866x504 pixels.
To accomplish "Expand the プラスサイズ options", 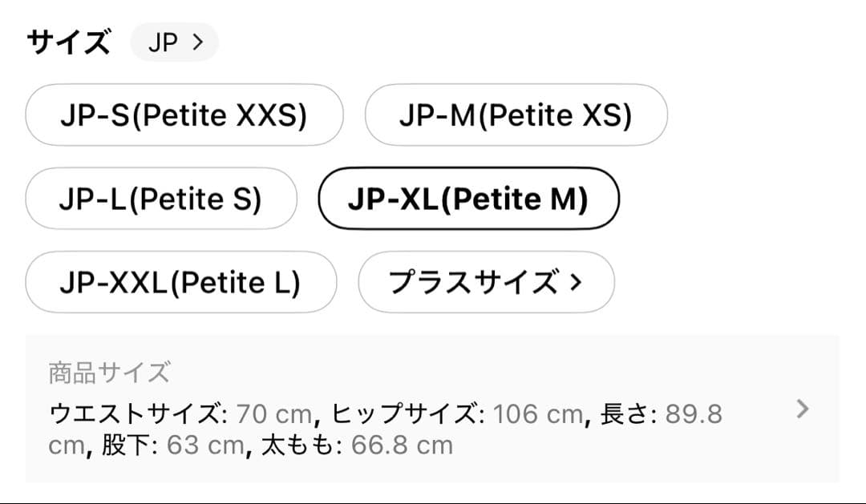I will pos(486,282).
